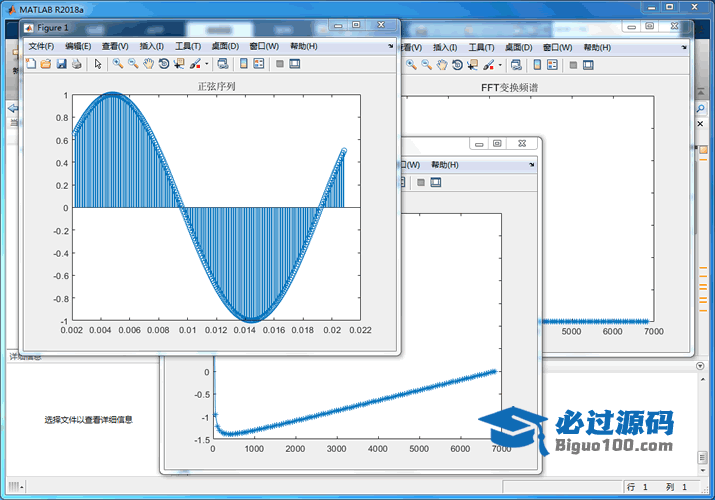Viewport: 715px width, 500px height.
Task: Select Data Cursor tool in FFT figure window
Action: (x=472, y=65)
